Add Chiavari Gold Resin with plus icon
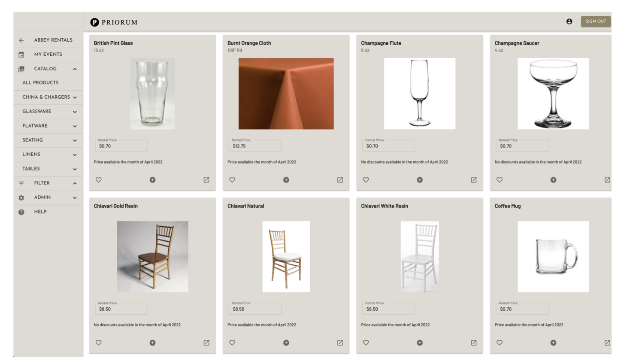The width and height of the screenshot is (624, 364). coord(152,343)
